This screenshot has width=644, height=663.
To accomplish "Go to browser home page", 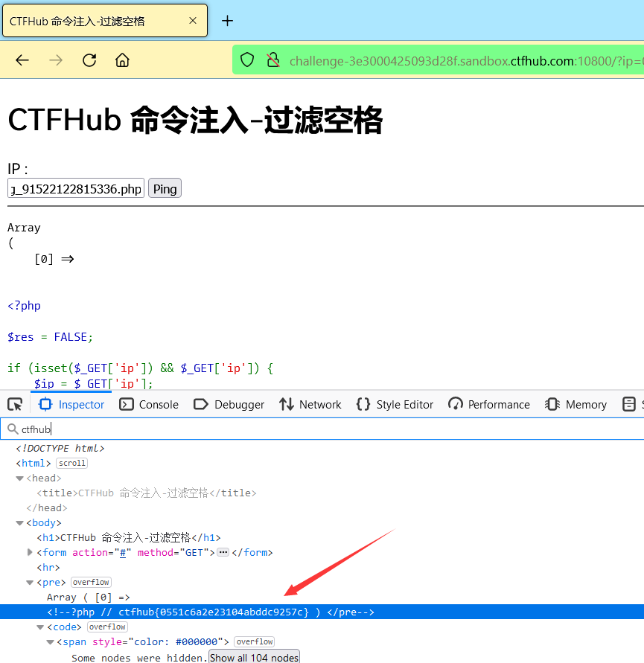I will tap(122, 60).
